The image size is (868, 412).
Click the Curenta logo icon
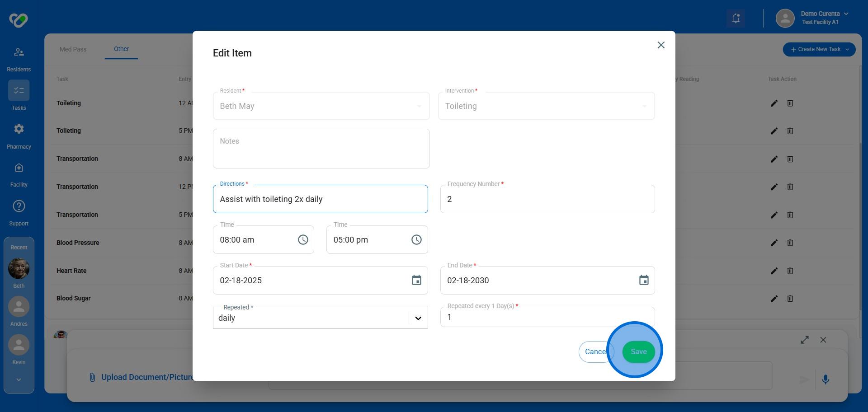click(x=19, y=20)
